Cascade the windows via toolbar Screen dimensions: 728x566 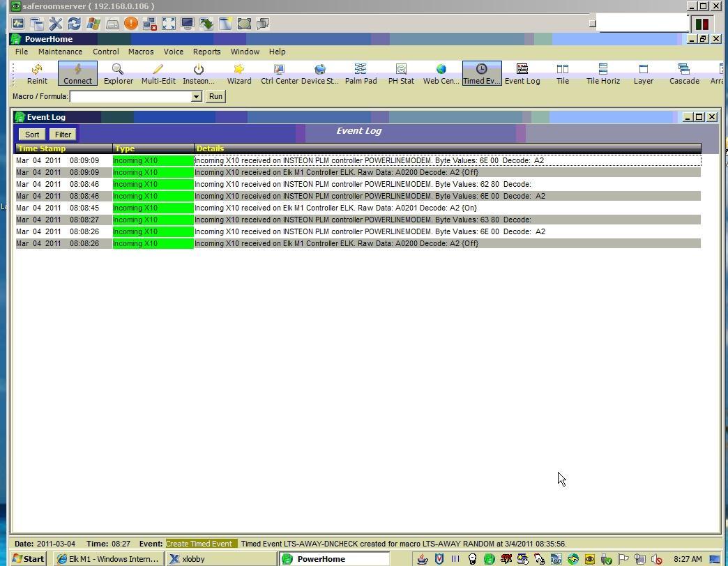[x=684, y=74]
